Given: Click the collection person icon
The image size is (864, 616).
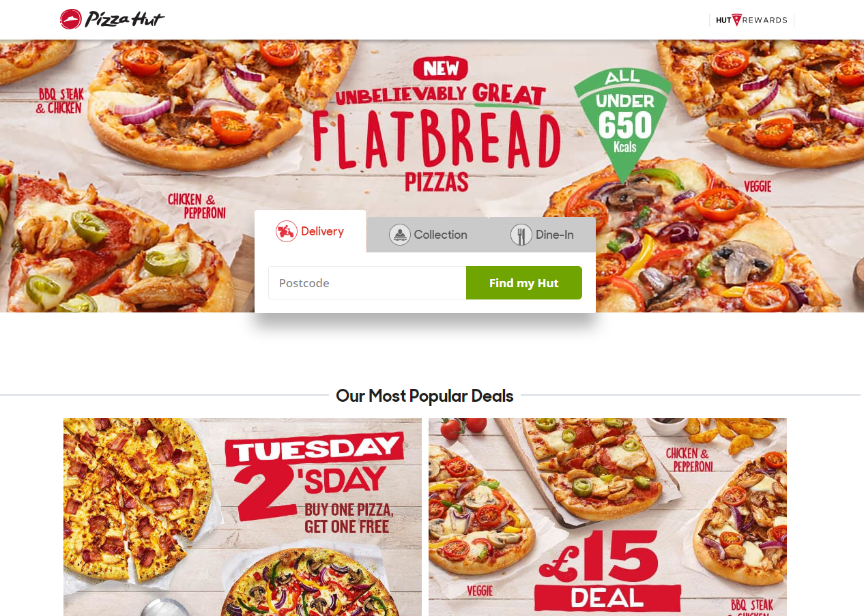Looking at the screenshot, I should [400, 235].
